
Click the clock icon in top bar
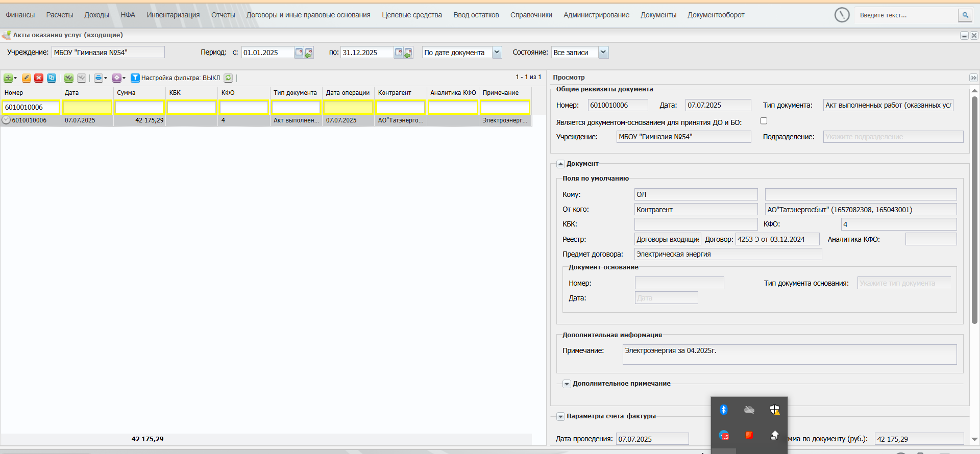pyautogui.click(x=842, y=15)
